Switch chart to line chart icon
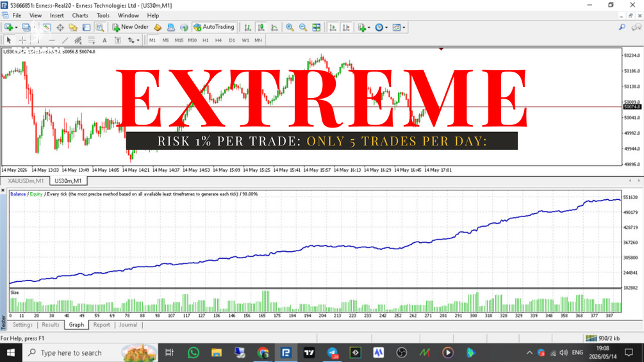The image size is (644, 362). [x=274, y=28]
